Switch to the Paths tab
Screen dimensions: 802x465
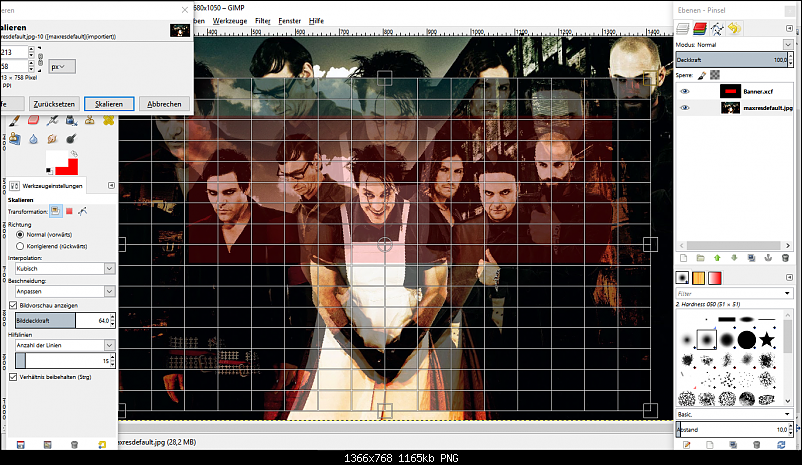point(717,29)
